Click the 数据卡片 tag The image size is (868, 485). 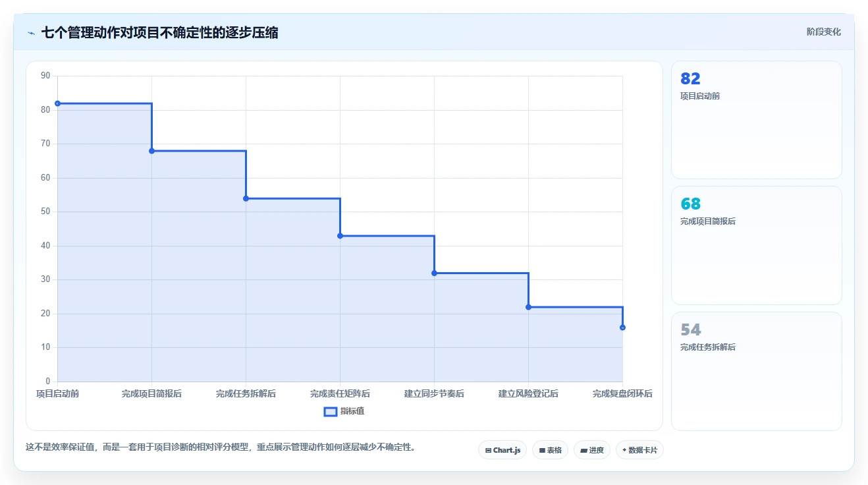tap(639, 450)
